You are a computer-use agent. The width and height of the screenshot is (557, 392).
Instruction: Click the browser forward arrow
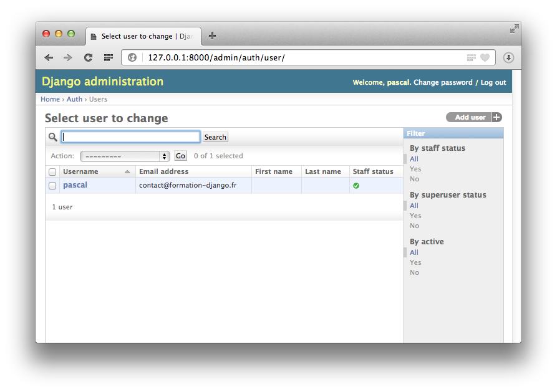[68, 57]
